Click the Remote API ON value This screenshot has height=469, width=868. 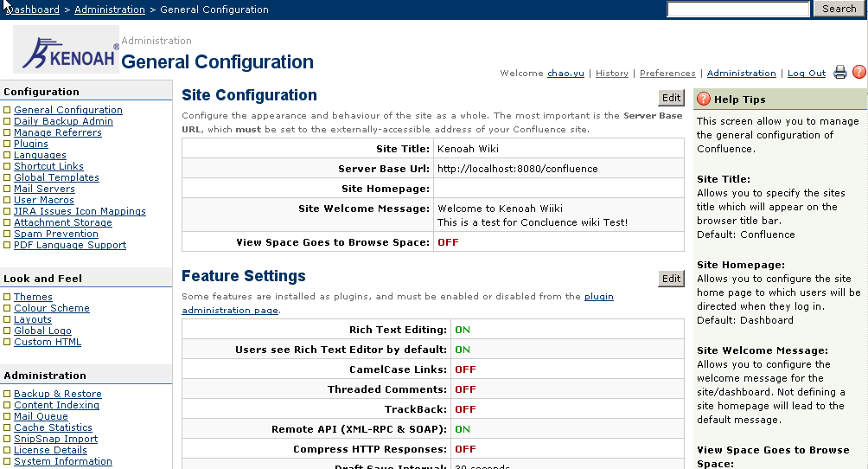tap(463, 429)
